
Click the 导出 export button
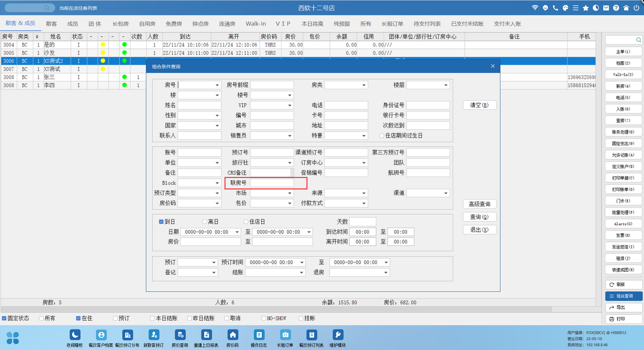coord(624,307)
